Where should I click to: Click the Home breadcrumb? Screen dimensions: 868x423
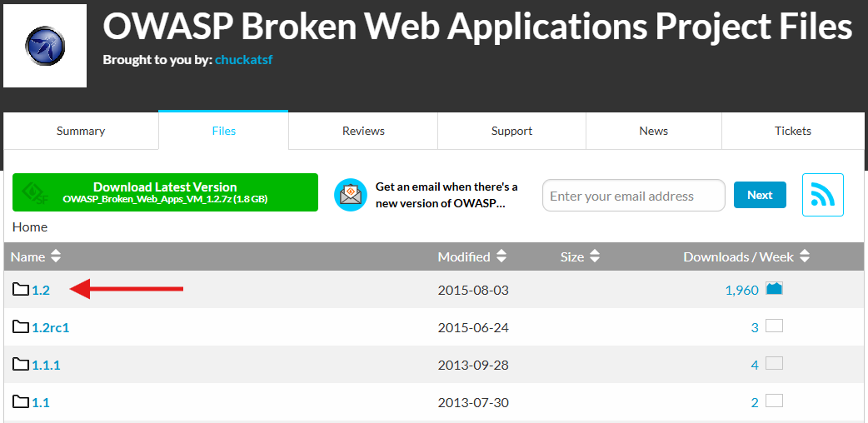click(x=30, y=227)
